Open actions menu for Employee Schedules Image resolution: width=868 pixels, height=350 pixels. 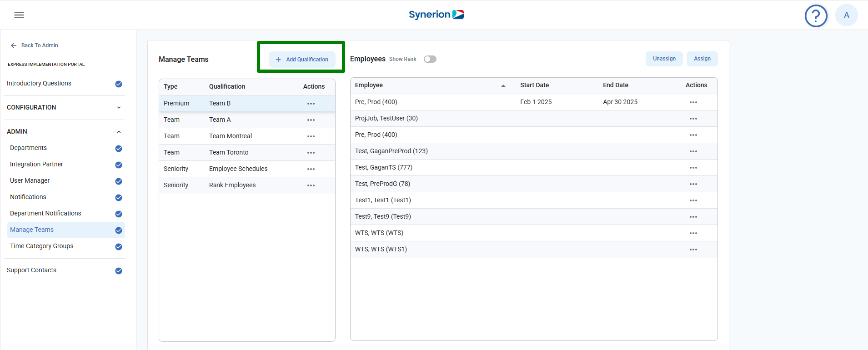point(311,169)
